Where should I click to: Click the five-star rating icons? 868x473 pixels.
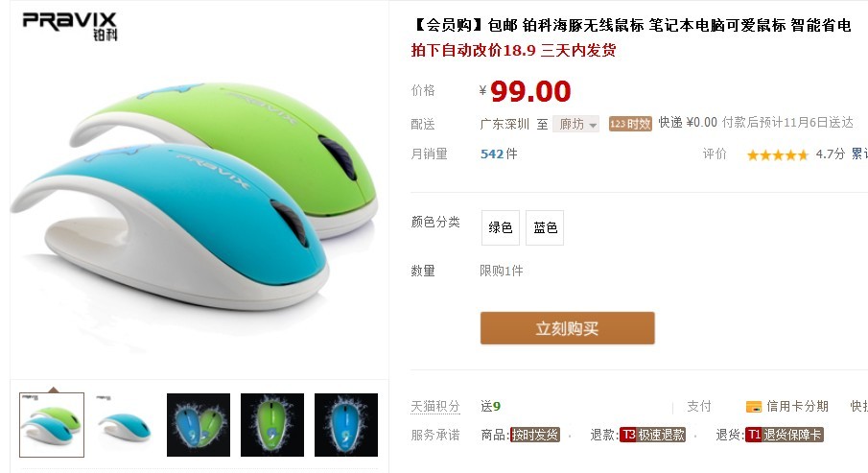tap(777, 154)
